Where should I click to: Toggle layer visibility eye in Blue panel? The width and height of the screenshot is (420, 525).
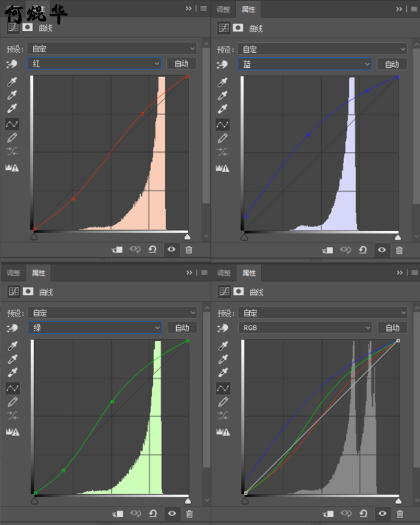pos(382,250)
